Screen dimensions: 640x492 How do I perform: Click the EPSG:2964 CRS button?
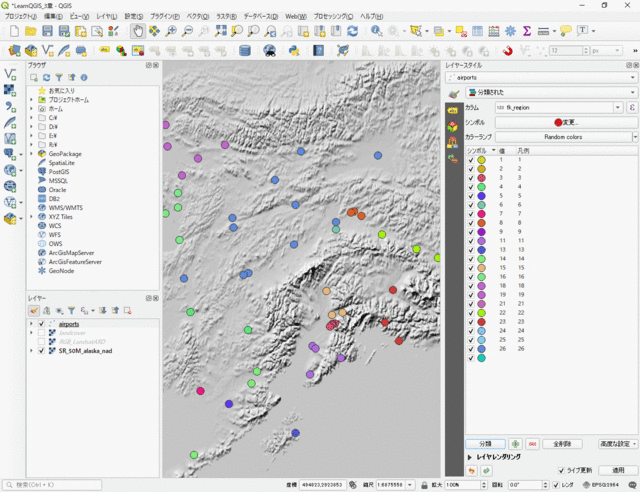click(600, 485)
